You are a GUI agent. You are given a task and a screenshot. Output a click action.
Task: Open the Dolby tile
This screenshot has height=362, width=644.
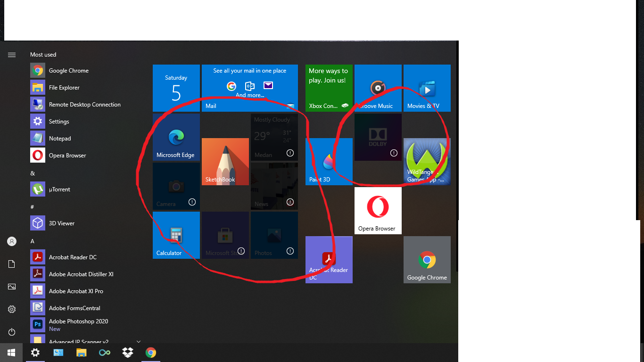click(378, 137)
